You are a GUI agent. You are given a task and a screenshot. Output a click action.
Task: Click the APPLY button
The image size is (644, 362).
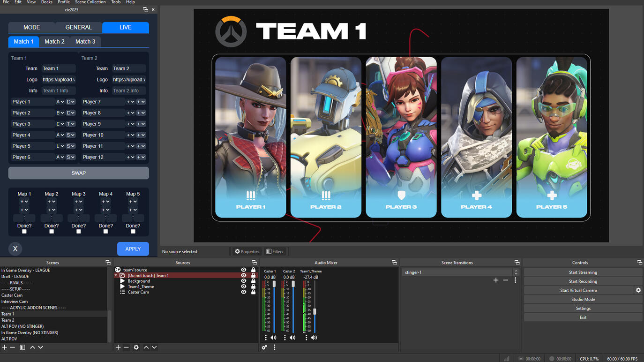point(133,249)
